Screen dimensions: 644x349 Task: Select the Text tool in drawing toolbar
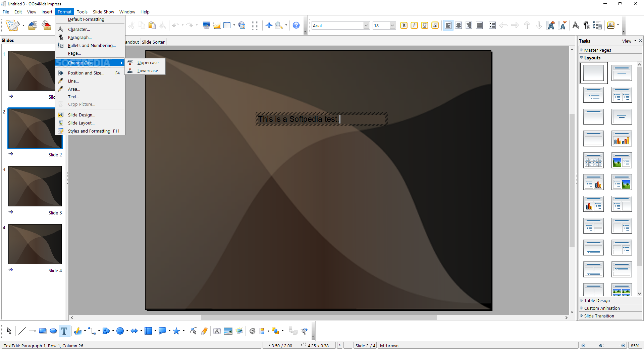pyautogui.click(x=64, y=331)
